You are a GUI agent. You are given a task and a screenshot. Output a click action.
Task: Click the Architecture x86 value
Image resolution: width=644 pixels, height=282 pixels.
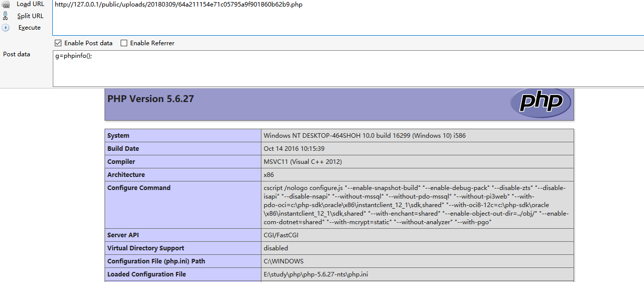pos(269,175)
